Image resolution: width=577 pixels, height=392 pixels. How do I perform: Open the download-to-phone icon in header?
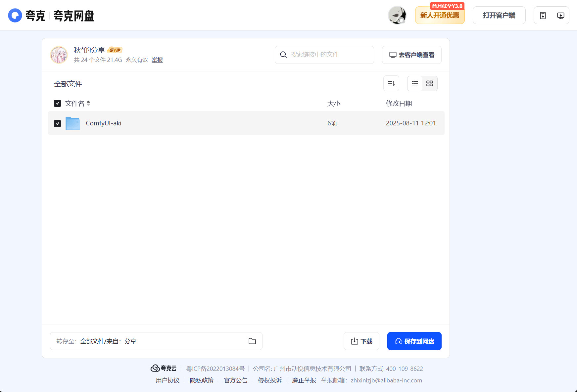coord(543,16)
